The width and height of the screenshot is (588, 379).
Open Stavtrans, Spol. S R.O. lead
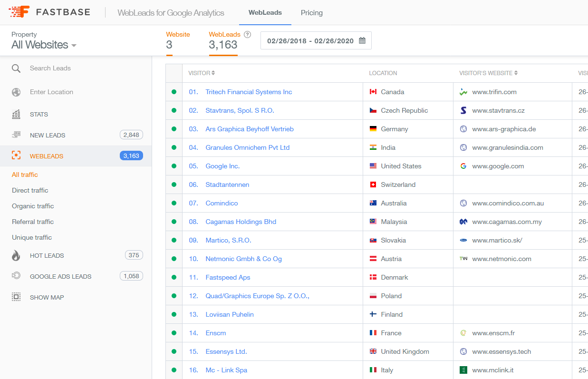240,110
